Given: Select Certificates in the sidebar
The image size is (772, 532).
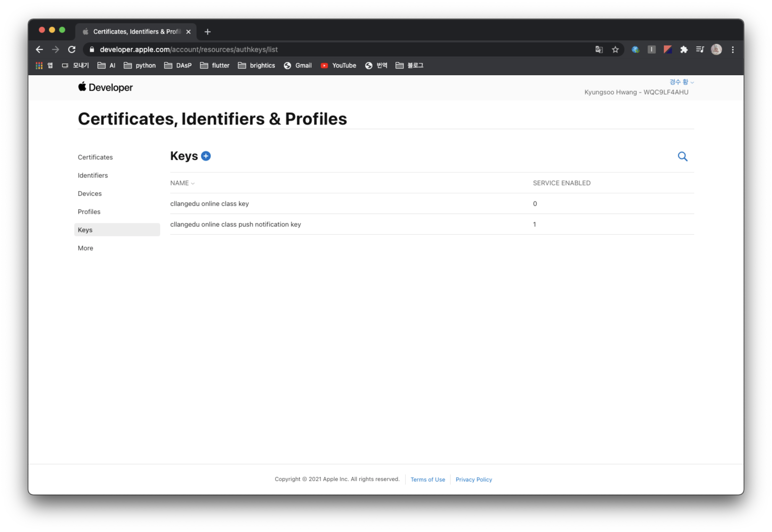Looking at the screenshot, I should click(x=95, y=157).
